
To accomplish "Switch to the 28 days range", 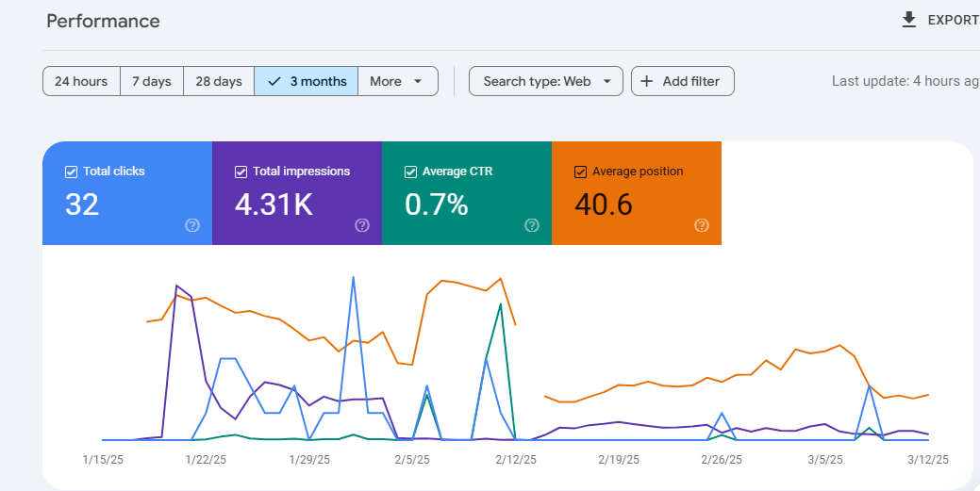I will 219,81.
